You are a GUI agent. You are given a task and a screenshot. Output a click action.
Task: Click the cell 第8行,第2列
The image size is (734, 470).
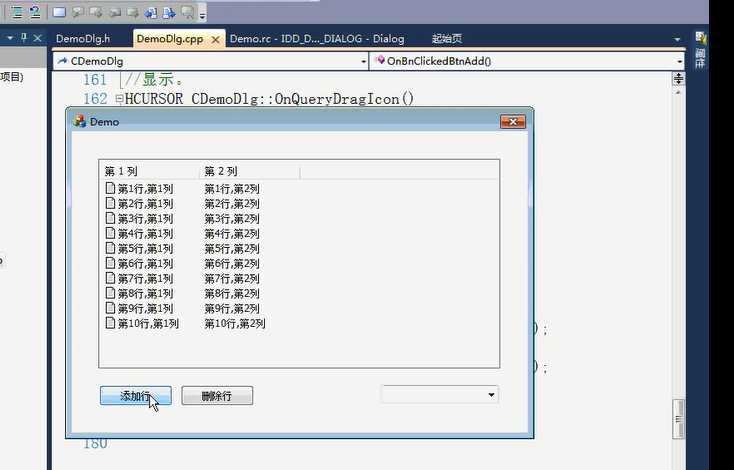pos(232,294)
